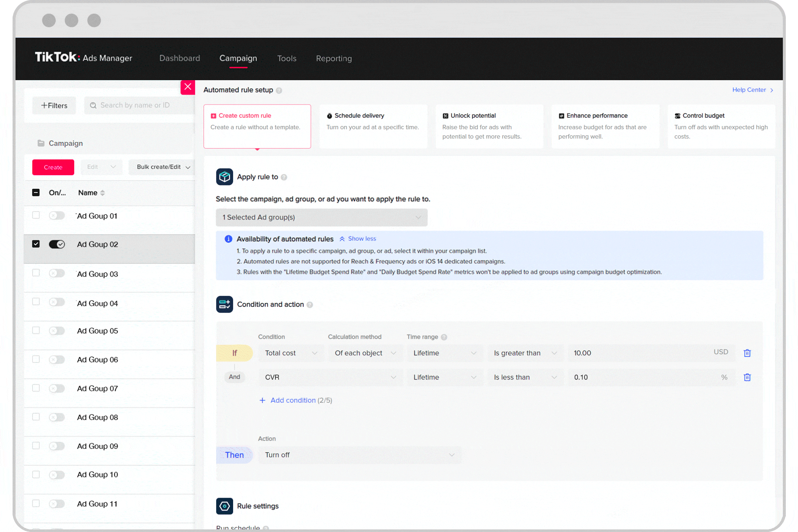Check the Ad Group 02 checkbox
The image size is (798, 532).
tap(37, 244)
